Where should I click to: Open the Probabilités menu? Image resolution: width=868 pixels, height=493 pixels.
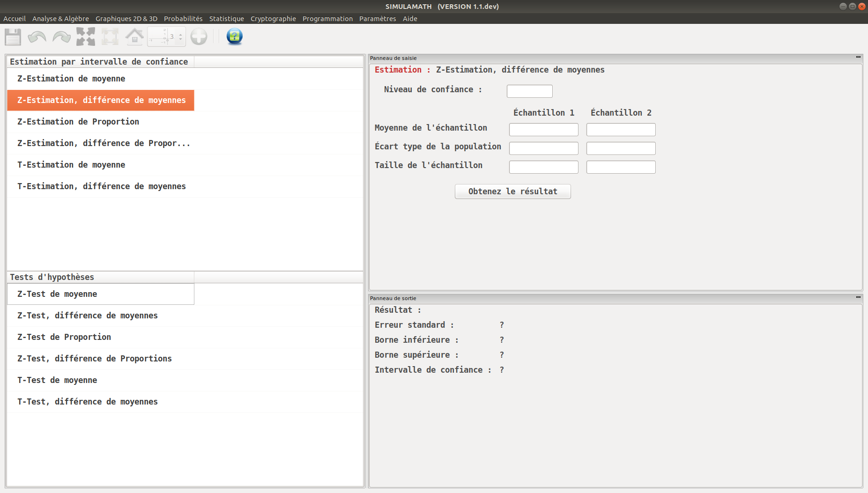pyautogui.click(x=183, y=19)
